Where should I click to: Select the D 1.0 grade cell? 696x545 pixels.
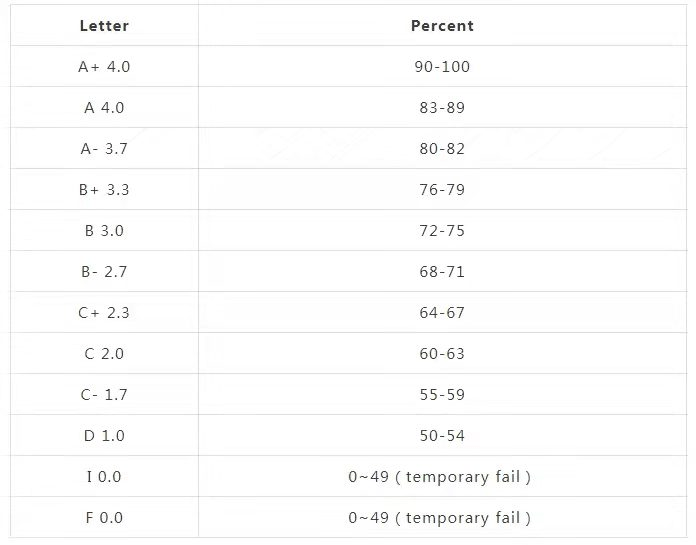104,436
